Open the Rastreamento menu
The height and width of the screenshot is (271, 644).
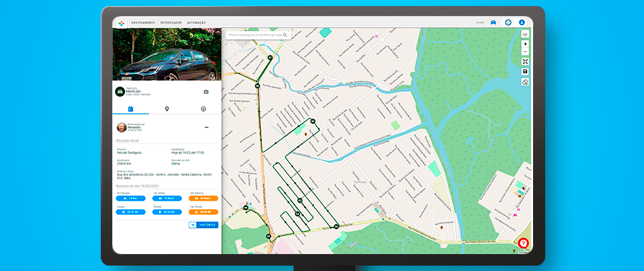pyautogui.click(x=141, y=22)
